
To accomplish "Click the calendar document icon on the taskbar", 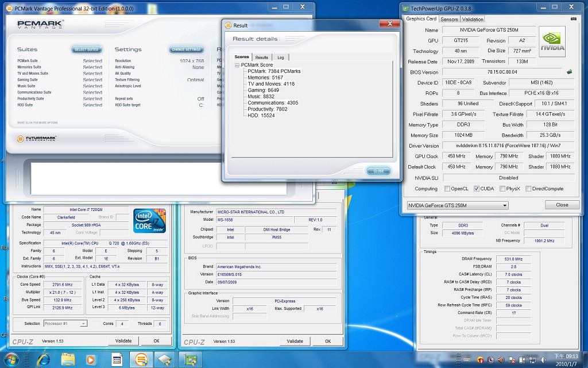I will point(117,360).
